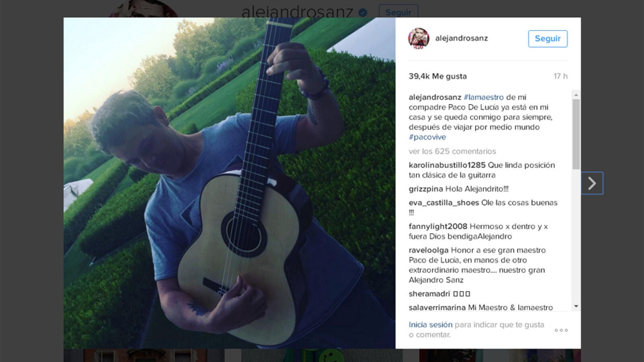Open the #lamaestro hashtag link

484,97
